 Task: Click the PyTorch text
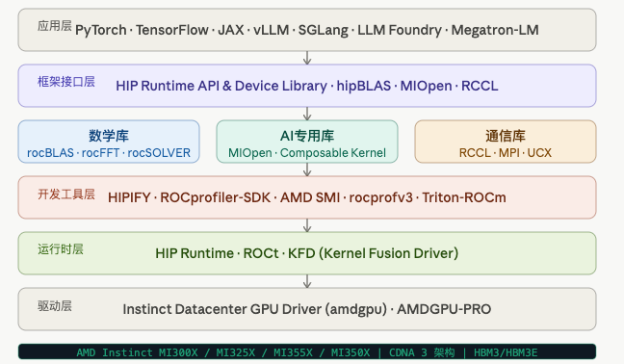[101, 30]
